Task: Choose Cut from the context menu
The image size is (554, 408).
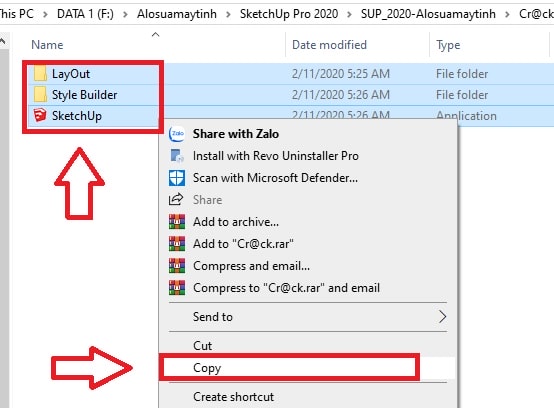Action: click(202, 345)
